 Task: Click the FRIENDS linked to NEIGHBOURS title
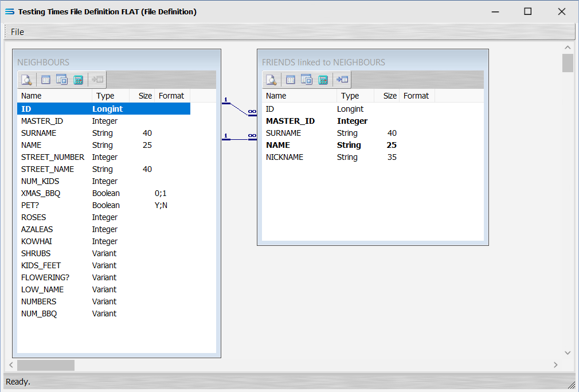(x=323, y=62)
